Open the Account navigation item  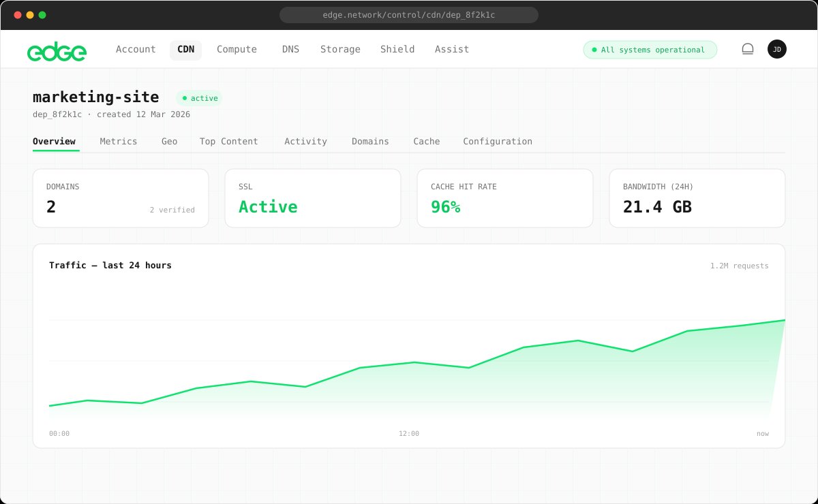tap(136, 49)
